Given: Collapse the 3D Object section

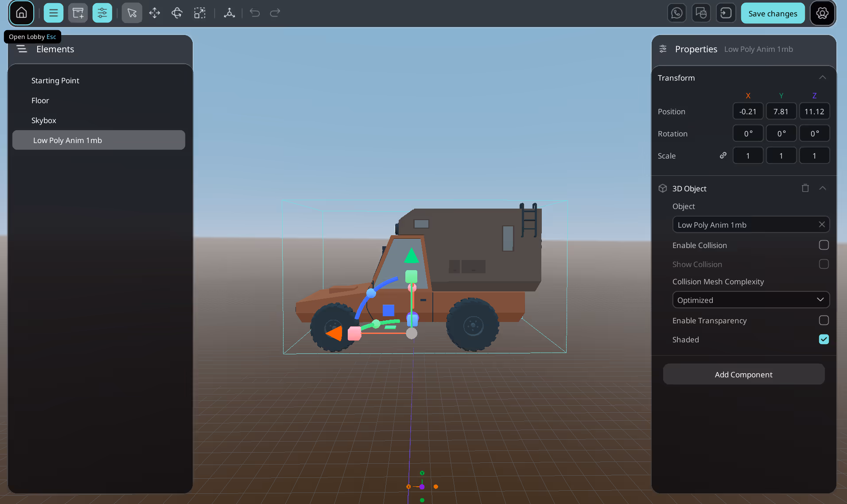Looking at the screenshot, I should pyautogui.click(x=823, y=188).
